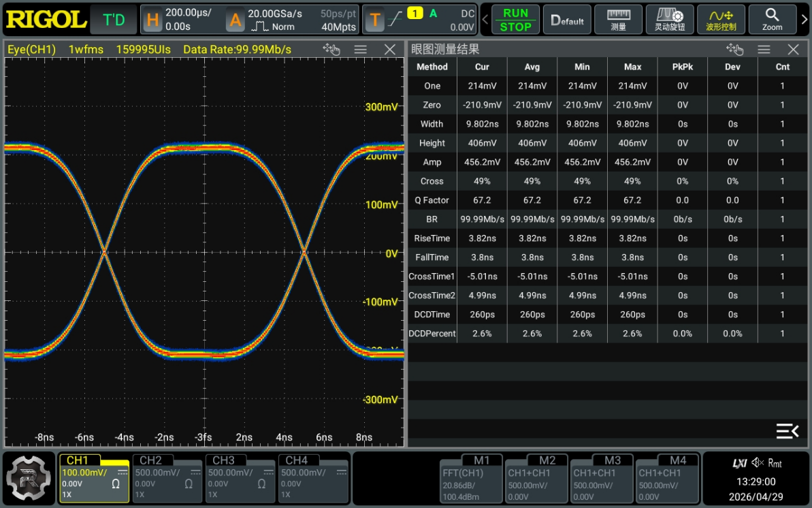Enable channel CH4

tap(312, 478)
